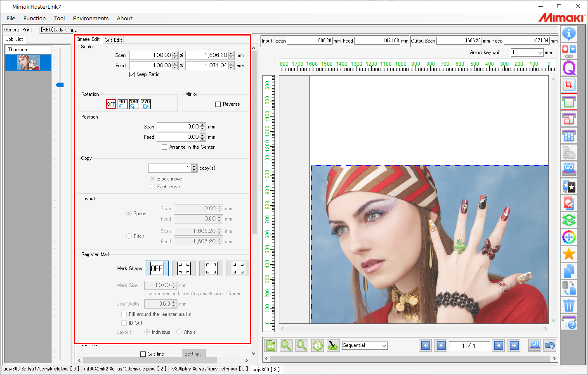Select the GO execution icon in sidebar
The image size is (588, 375).
(569, 169)
